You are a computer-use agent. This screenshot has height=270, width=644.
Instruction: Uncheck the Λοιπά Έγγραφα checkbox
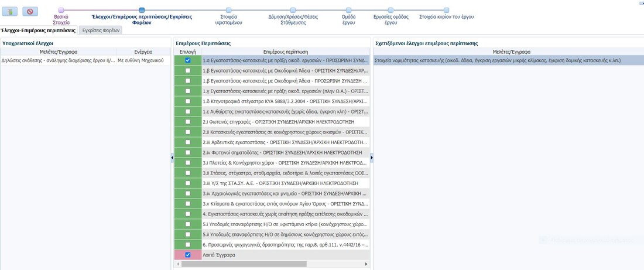pyautogui.click(x=187, y=255)
